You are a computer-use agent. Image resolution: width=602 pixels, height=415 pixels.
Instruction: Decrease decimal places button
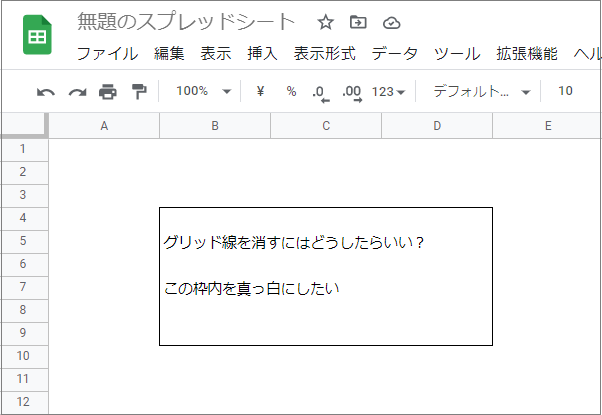click(x=320, y=92)
